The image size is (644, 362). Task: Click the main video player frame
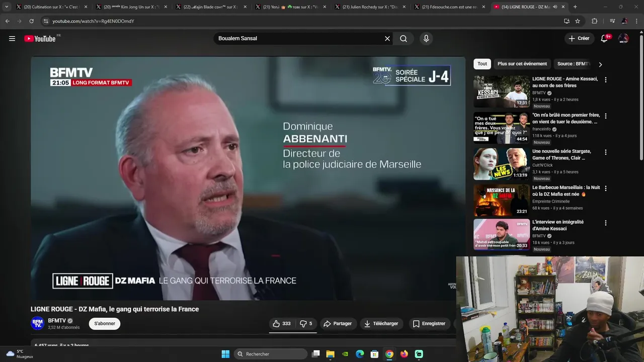(248, 178)
